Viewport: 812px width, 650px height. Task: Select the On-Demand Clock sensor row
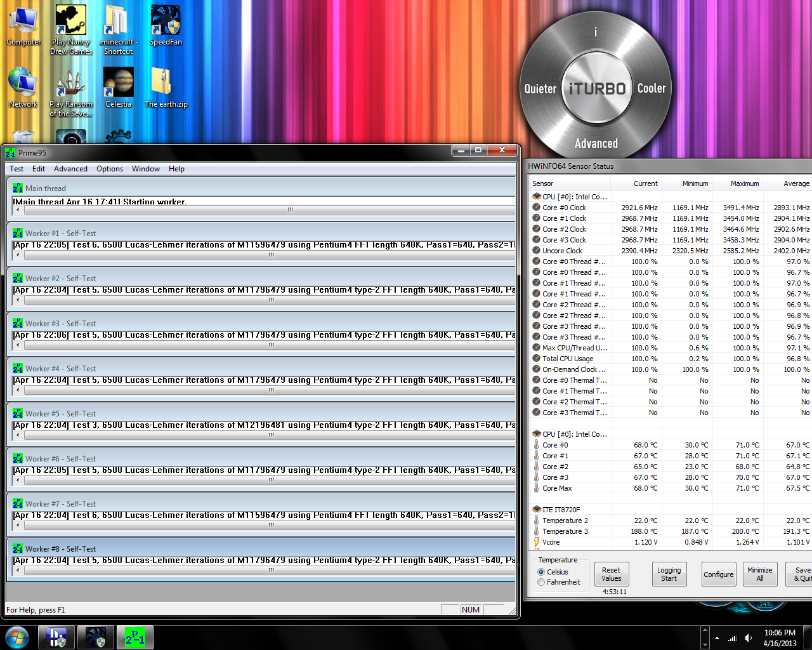(671, 369)
